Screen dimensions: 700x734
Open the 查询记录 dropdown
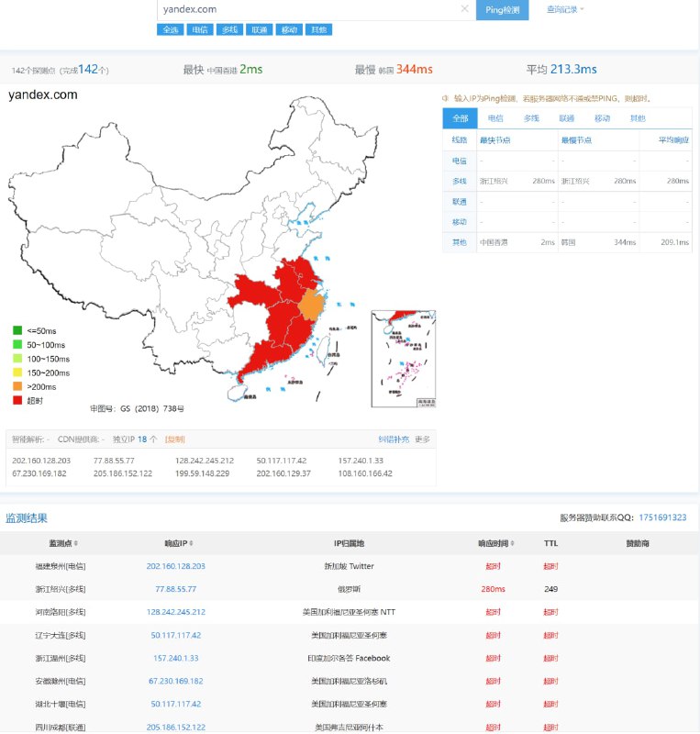click(565, 9)
